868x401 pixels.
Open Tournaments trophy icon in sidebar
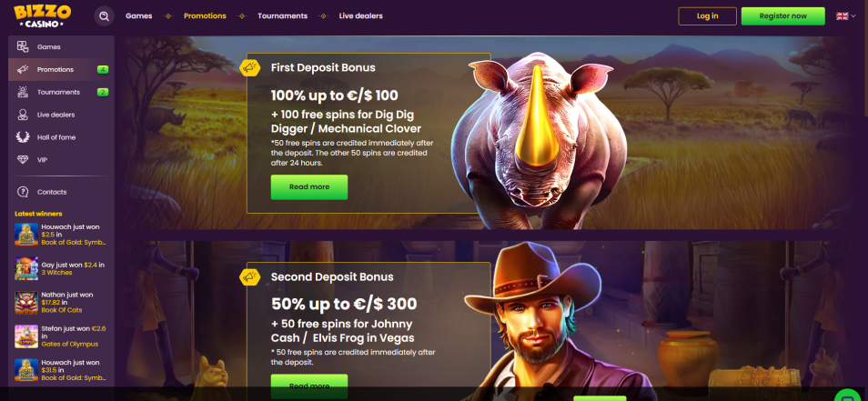[x=23, y=92]
